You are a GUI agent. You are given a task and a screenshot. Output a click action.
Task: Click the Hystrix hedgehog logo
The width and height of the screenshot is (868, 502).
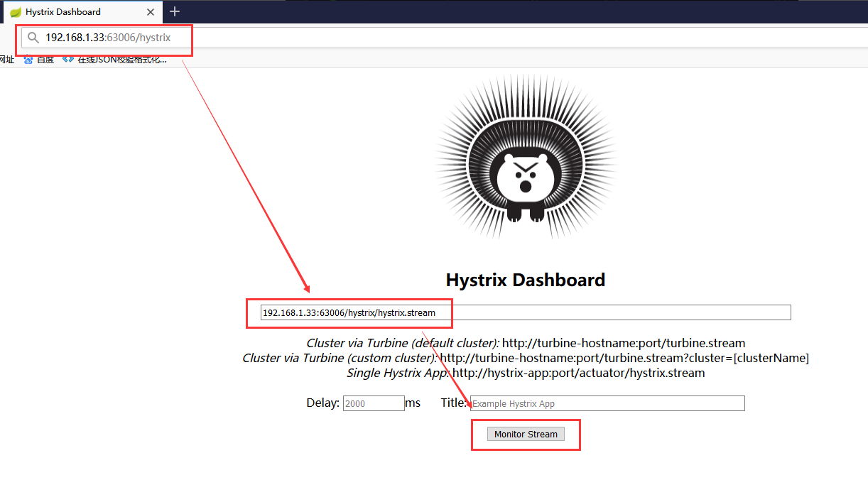tap(526, 156)
